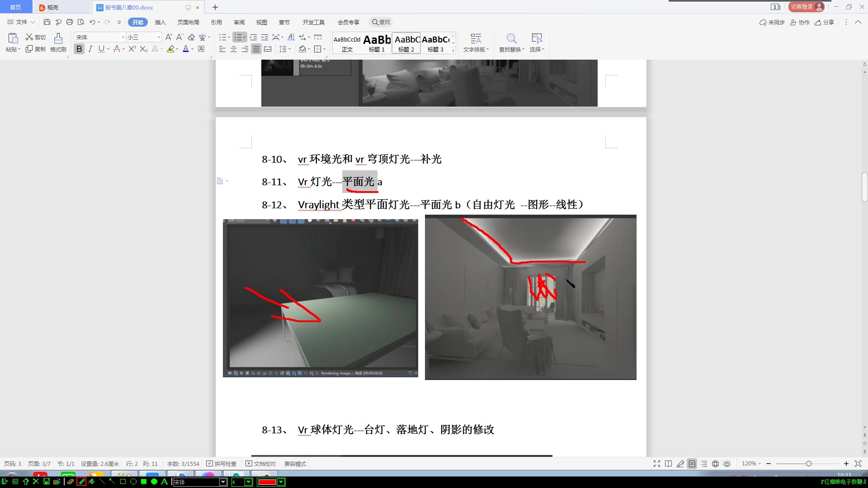Toggle justified alignment
Screen dimensions: 868x488
[256, 49]
